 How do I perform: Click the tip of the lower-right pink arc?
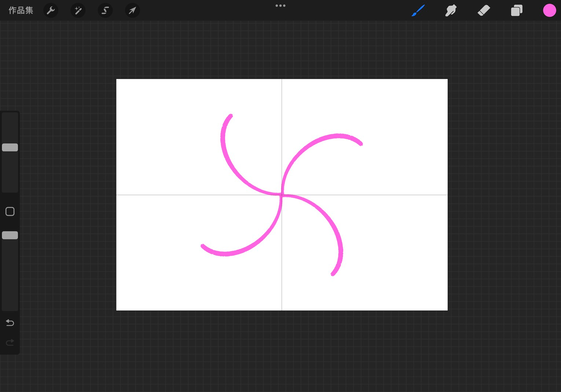(333, 274)
